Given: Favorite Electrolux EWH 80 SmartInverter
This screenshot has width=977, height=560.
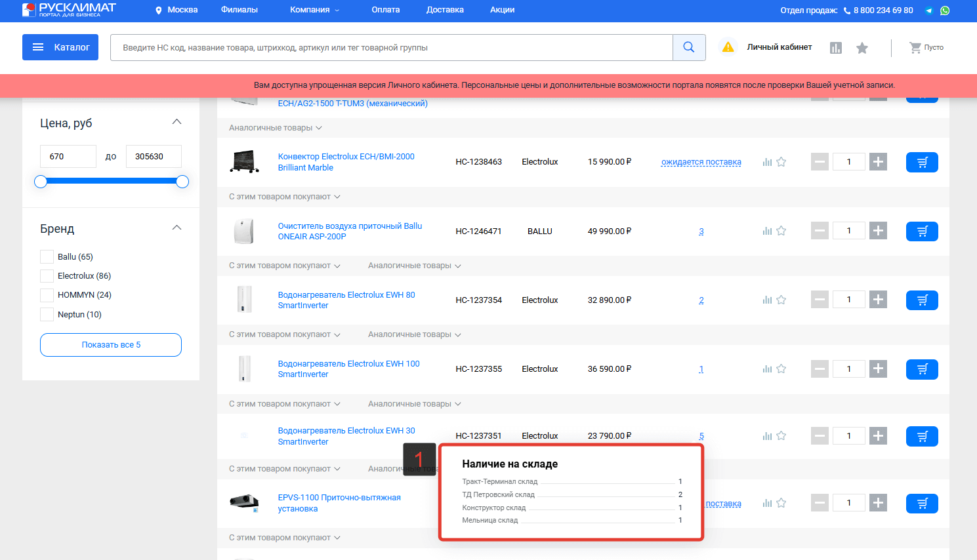Looking at the screenshot, I should click(x=781, y=300).
